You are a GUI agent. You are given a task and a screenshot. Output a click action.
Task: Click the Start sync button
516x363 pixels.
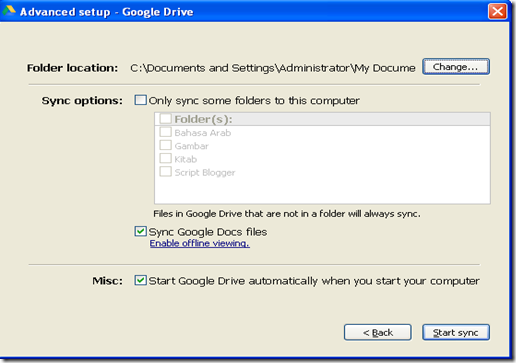pos(456,332)
